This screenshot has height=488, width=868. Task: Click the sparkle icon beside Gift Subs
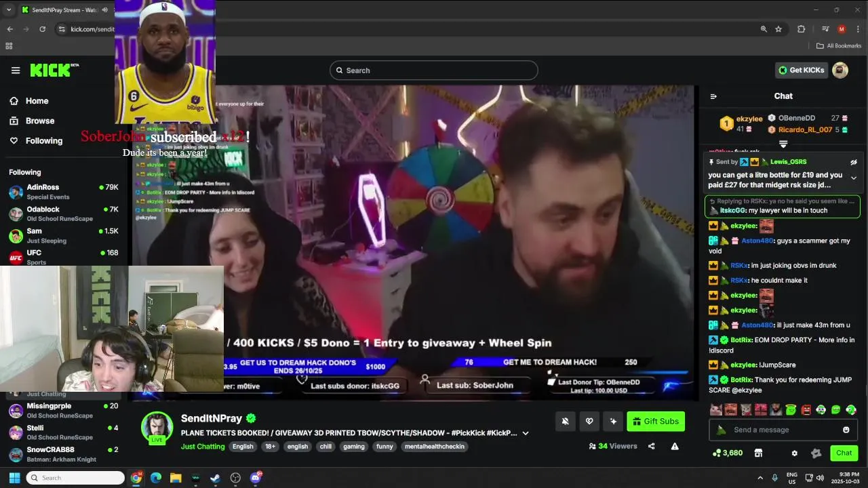click(613, 422)
